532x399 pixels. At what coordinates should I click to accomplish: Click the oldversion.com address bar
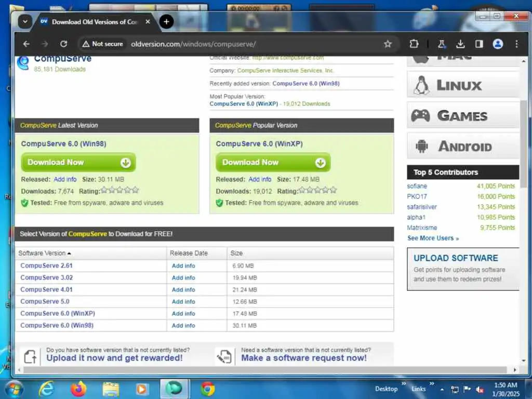click(193, 44)
